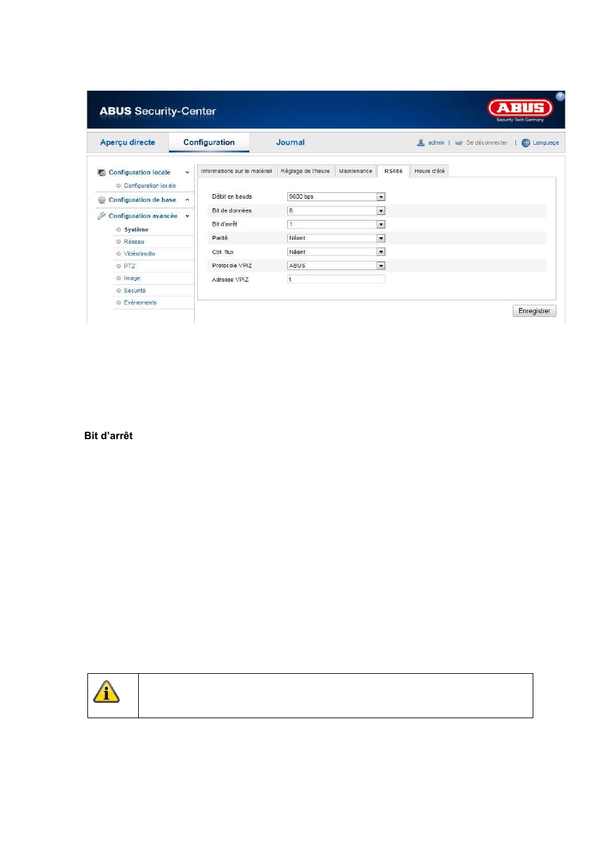Click the warning info triangle icon

tap(107, 692)
